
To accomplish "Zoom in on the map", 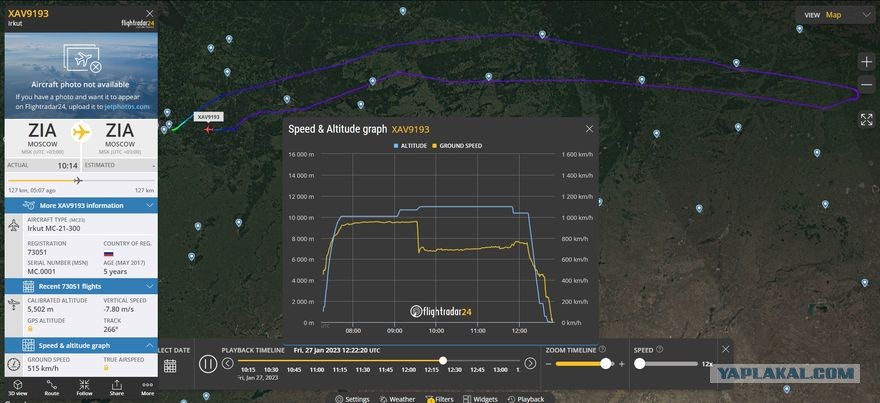I will pyautogui.click(x=867, y=62).
